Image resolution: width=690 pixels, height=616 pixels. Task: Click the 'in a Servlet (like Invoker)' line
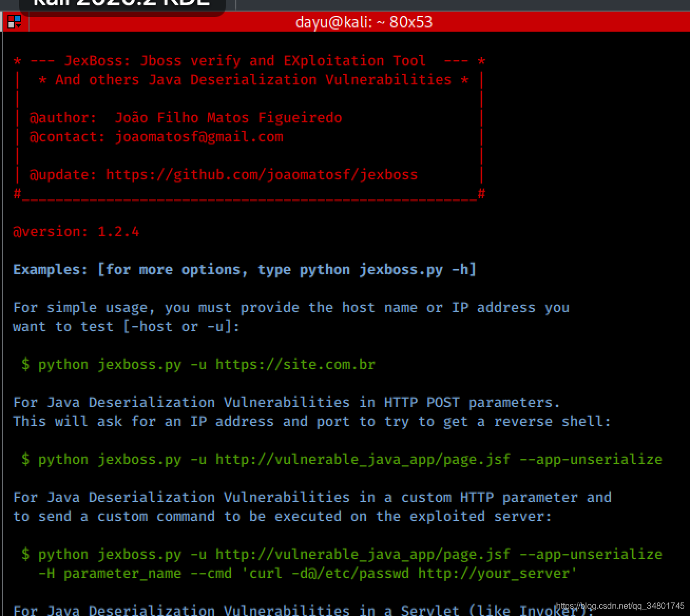[303, 610]
